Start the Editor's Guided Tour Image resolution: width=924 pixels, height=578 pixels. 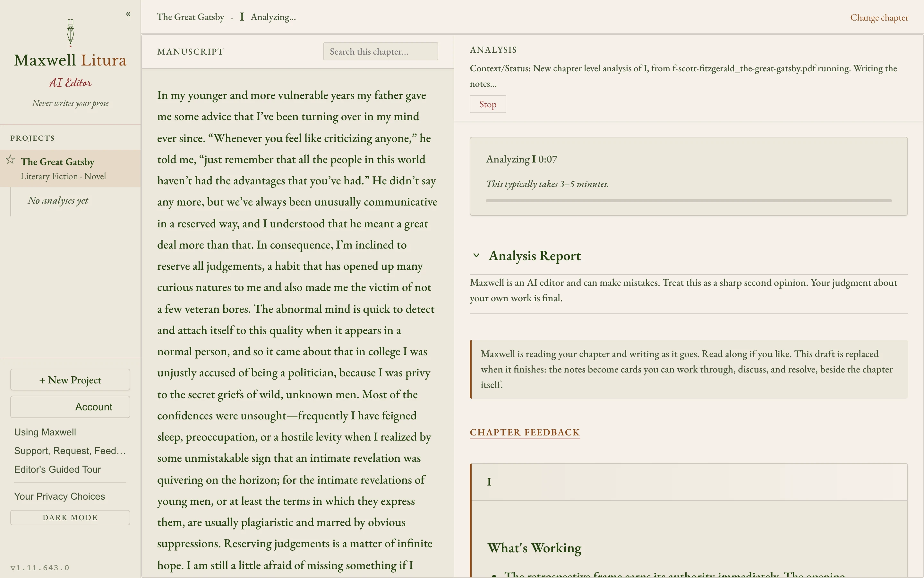pyautogui.click(x=57, y=469)
